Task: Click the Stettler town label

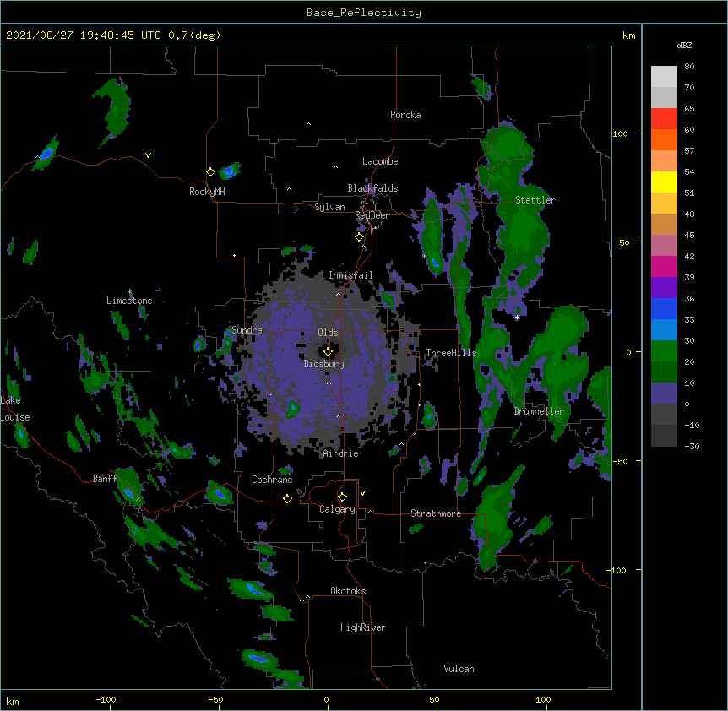Action: [x=535, y=200]
